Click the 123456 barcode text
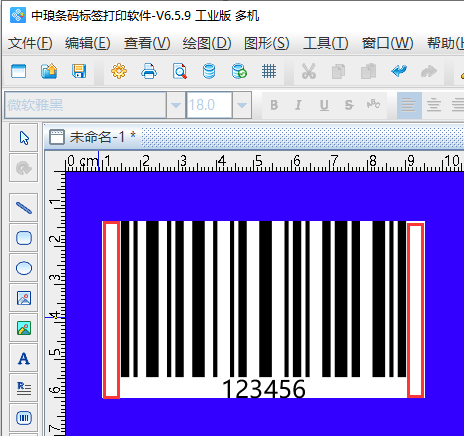Viewport: 464px width, 436px height. point(263,389)
